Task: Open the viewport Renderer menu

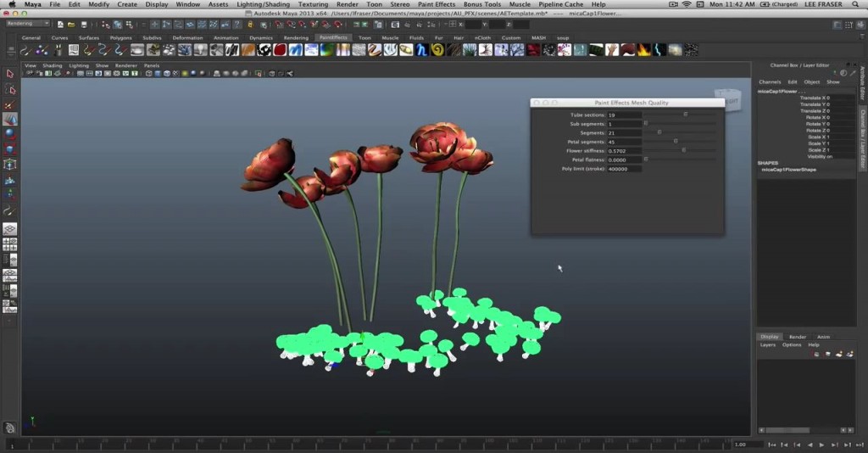Action: click(x=126, y=65)
